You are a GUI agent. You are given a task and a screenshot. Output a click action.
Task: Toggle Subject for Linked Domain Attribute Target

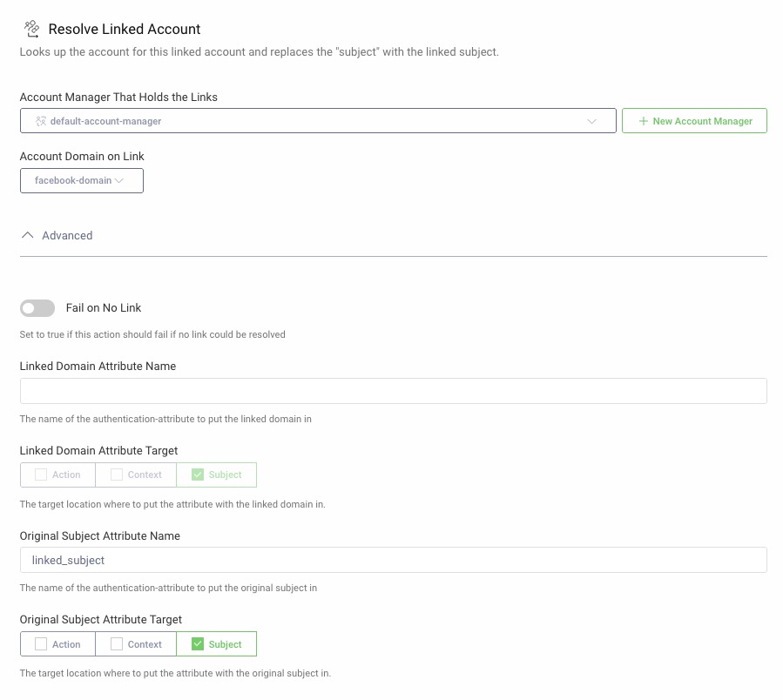[198, 475]
